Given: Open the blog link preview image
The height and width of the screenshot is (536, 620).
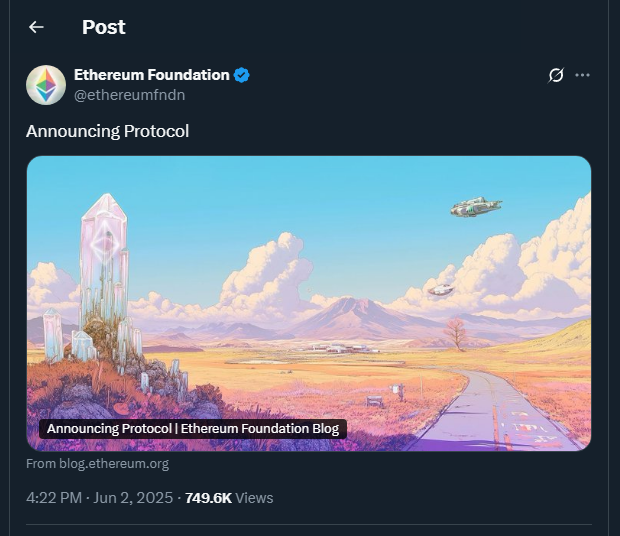Looking at the screenshot, I should [x=308, y=300].
